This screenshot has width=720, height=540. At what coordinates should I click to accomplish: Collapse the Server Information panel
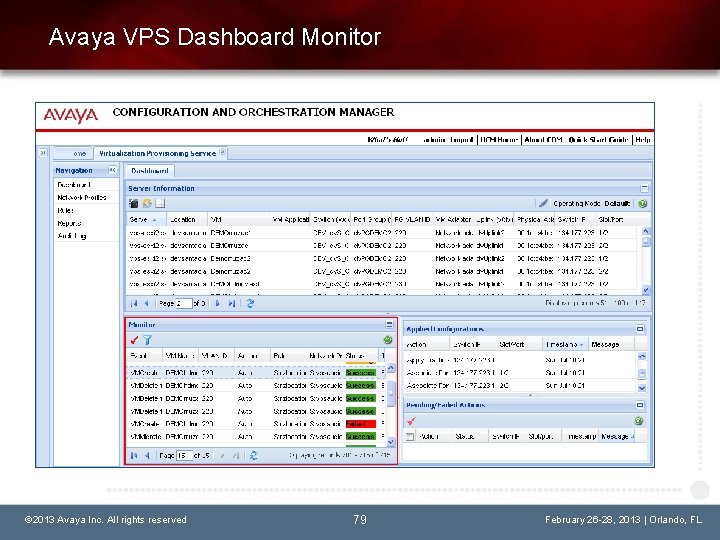(x=644, y=188)
